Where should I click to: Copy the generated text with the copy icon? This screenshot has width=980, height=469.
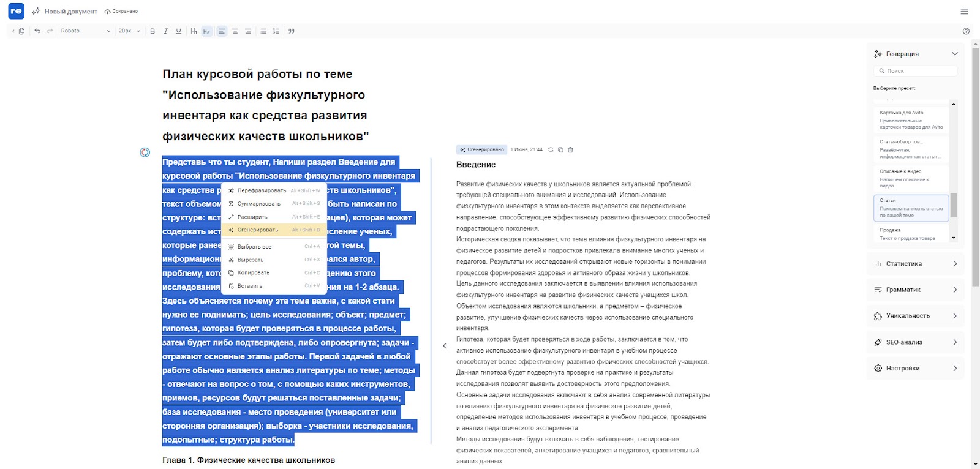click(x=560, y=149)
